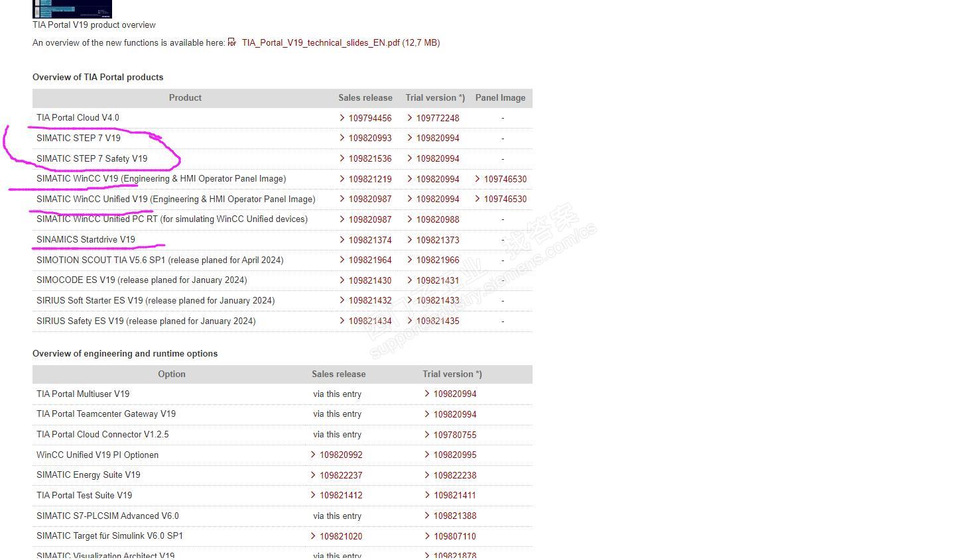Open sales release 109821434 for SIRIUS Safety ES V19
The height and width of the screenshot is (560, 953).
[370, 321]
